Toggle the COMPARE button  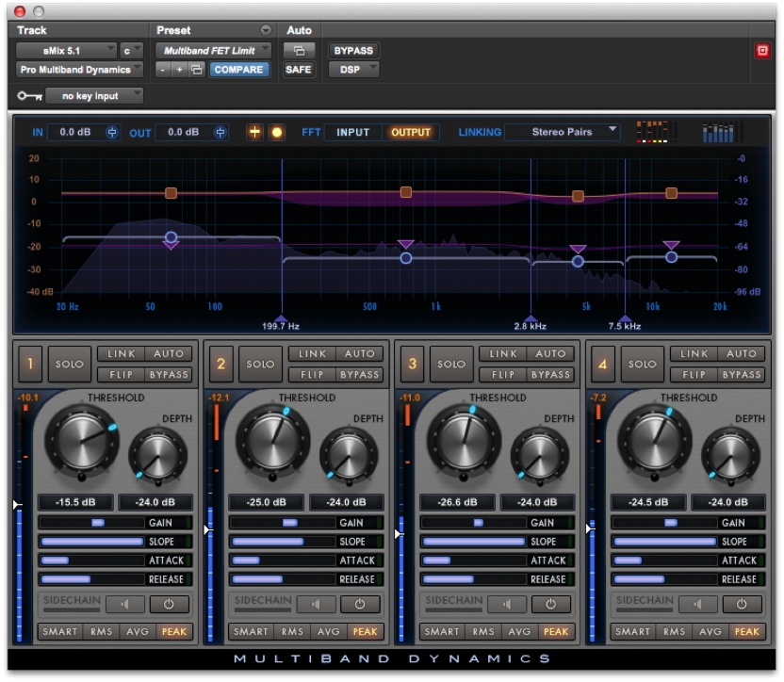coord(239,70)
